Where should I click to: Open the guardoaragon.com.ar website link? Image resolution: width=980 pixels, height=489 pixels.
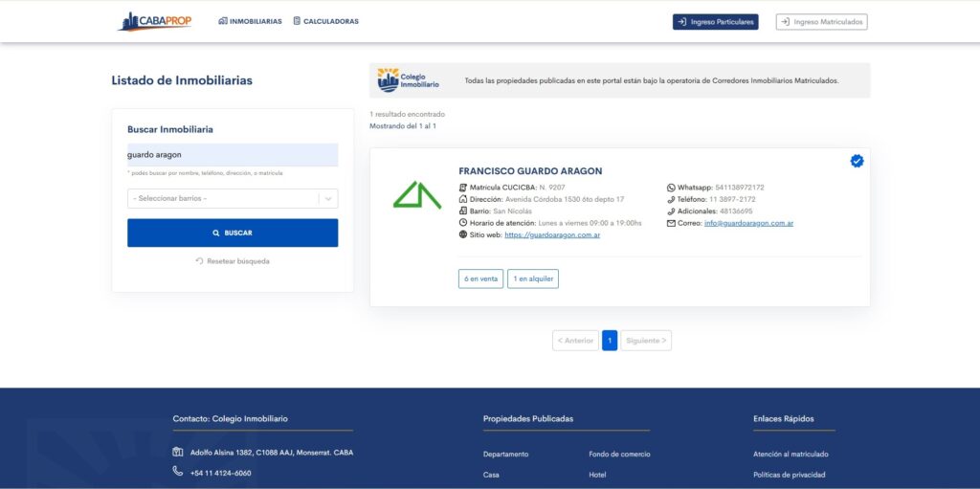[x=552, y=234]
